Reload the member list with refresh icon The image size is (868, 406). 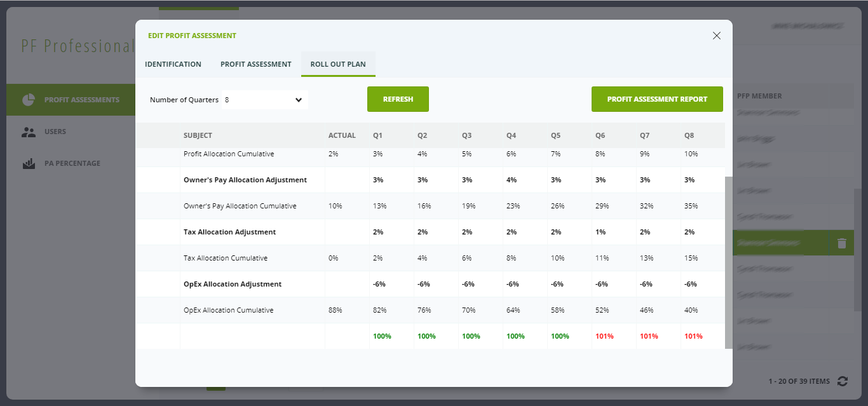pos(843,381)
